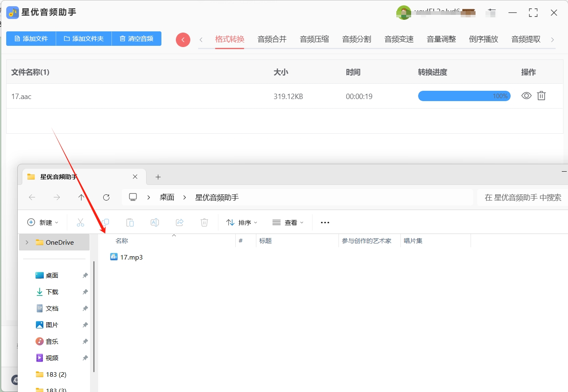
Task: Click the Explorer search box
Action: tap(523, 197)
